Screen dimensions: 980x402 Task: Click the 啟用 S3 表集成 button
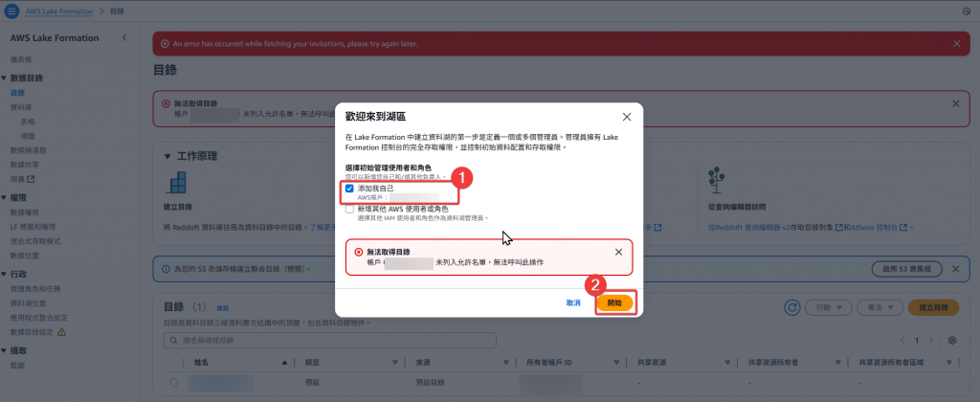click(907, 269)
